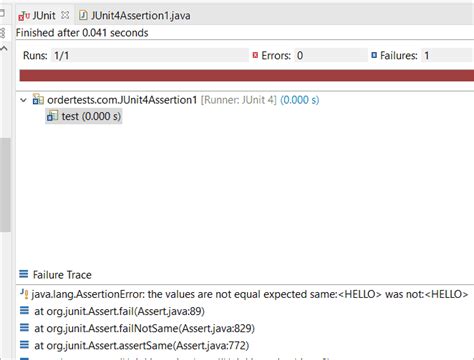The height and width of the screenshot is (360, 474).
Task: Collapse the ordertests.com.JUnit4Assertion1 tree node
Action: coord(23,100)
